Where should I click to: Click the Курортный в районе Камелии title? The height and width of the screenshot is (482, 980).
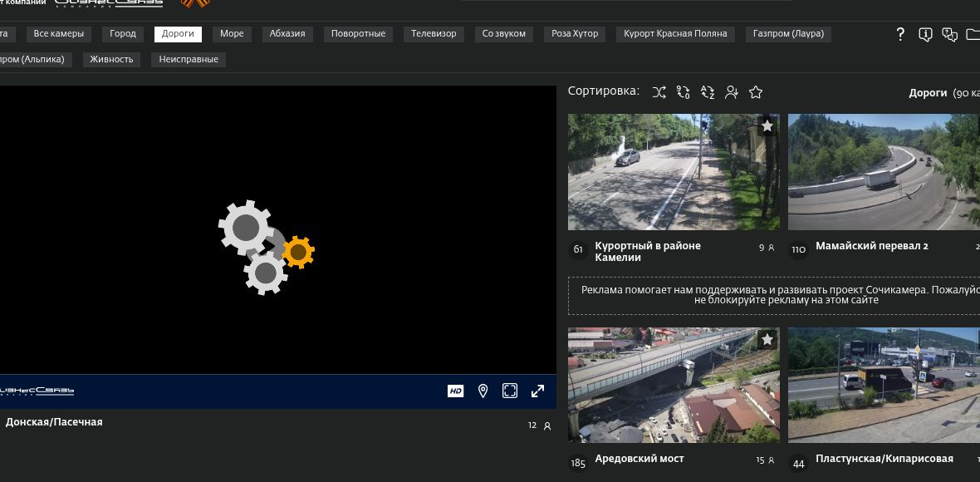pos(648,251)
